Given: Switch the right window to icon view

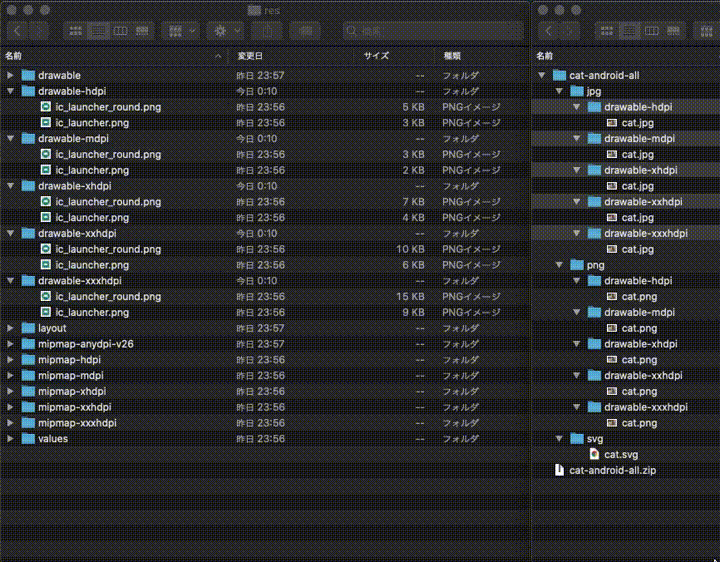Looking at the screenshot, I should (607, 31).
